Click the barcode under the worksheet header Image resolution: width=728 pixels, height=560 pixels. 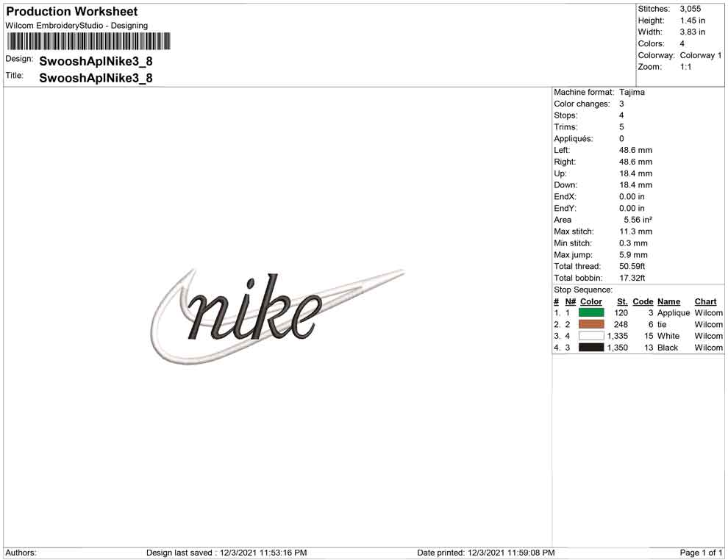click(89, 41)
